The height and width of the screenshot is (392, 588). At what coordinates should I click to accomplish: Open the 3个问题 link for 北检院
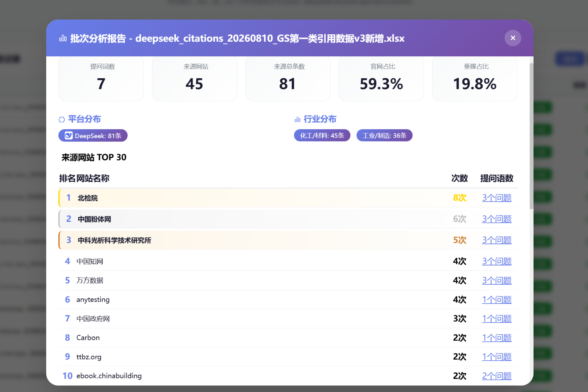coord(497,198)
